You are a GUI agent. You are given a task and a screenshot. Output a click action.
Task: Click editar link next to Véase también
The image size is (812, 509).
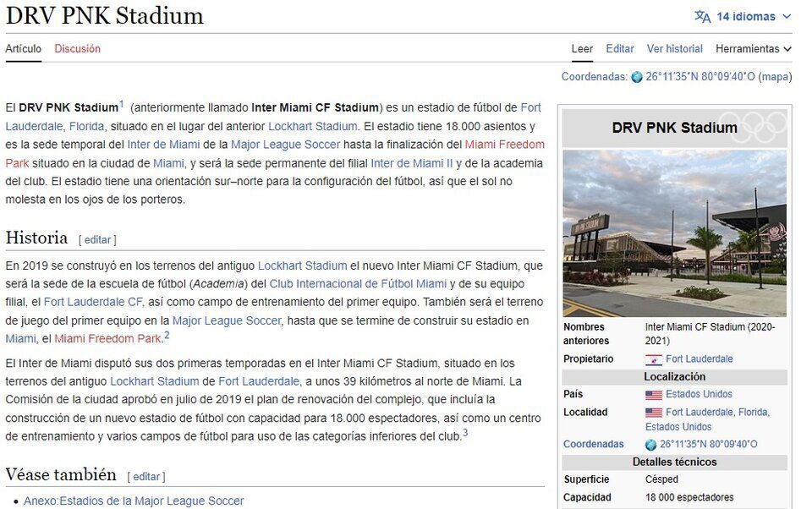pos(146,477)
